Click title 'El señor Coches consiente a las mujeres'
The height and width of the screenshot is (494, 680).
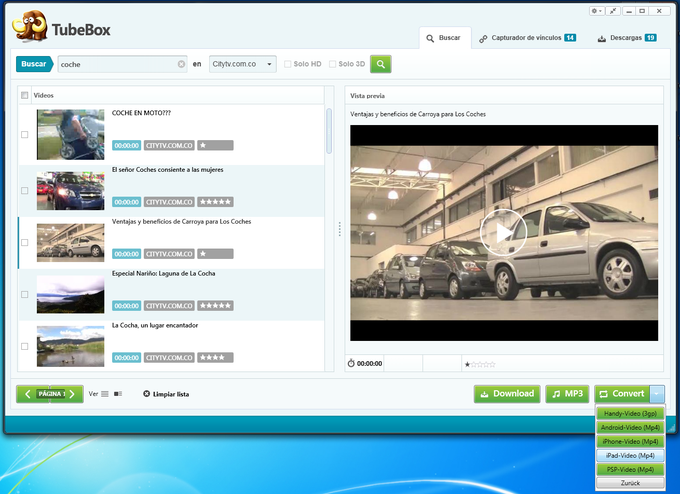point(167,170)
